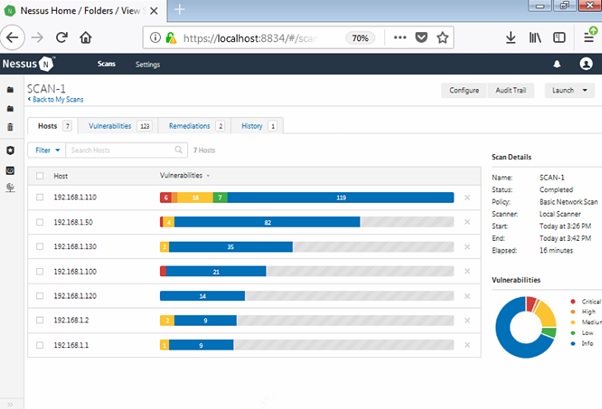Click the trash icon in left sidebar
Viewport: 602px width, 409px height.
[10, 127]
